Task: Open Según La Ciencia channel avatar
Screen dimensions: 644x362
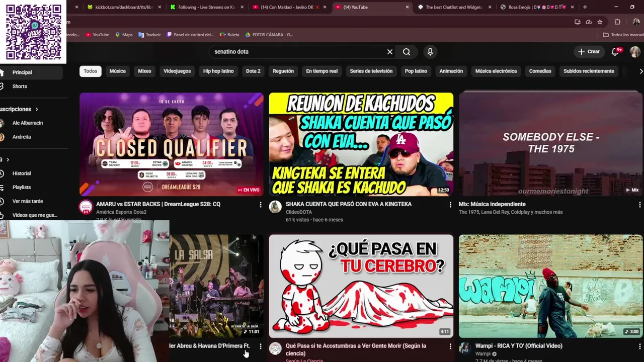Action: [x=275, y=349]
